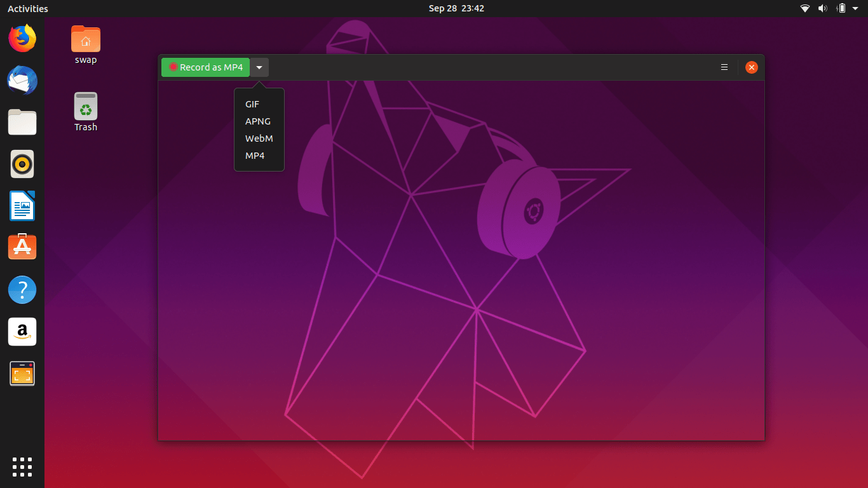Show Applications grid at dock bottom

(22, 466)
